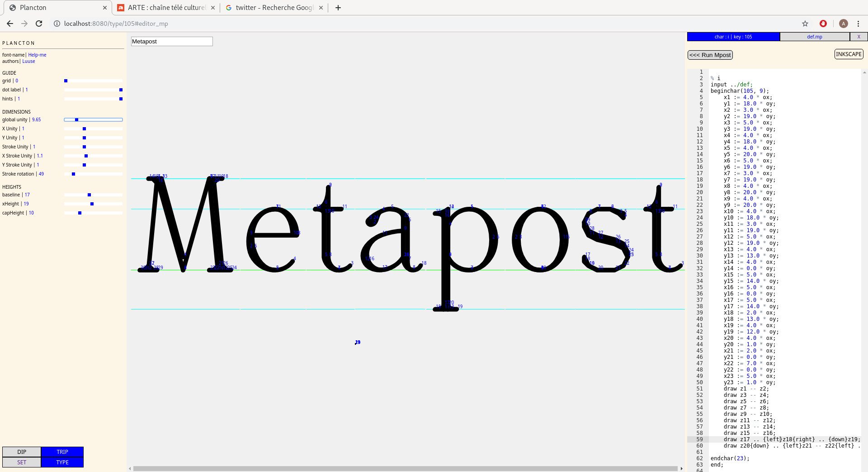
Task: Close the ARTE tab
Action: pos(213,8)
